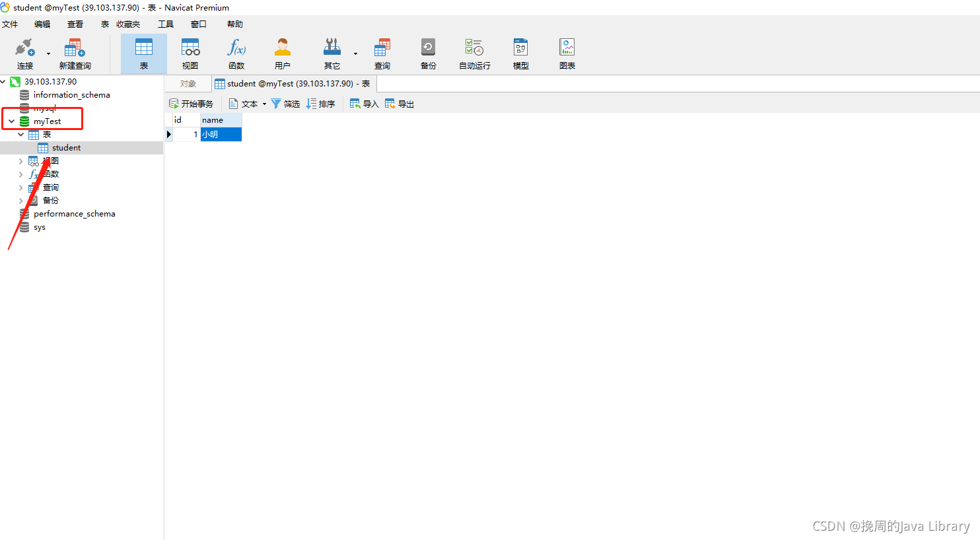Collapse the 表 tables folder under myTest
Image resolution: width=980 pixels, height=540 pixels.
[20, 135]
